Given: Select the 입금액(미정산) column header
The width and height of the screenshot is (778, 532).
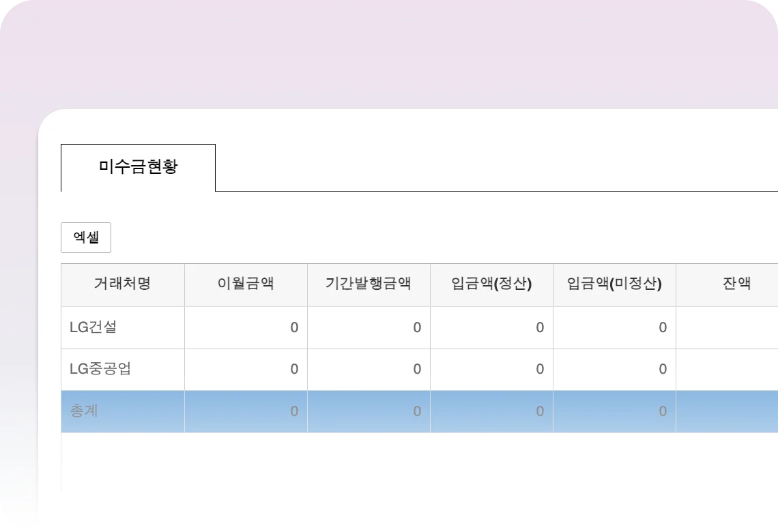Looking at the screenshot, I should (x=614, y=284).
